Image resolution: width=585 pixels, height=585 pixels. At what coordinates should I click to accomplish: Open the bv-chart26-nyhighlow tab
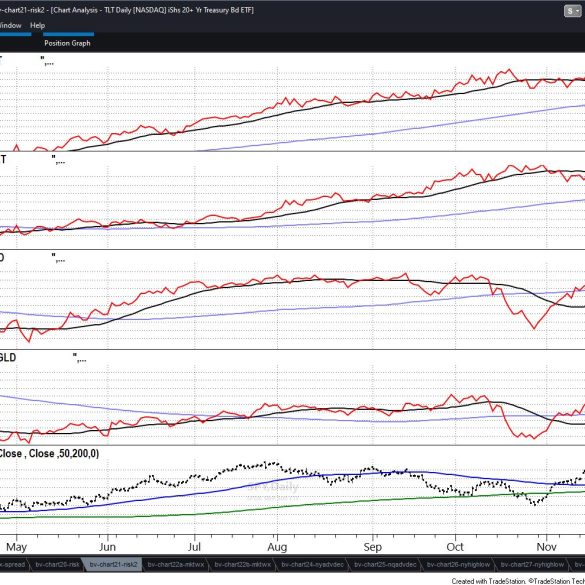click(x=458, y=564)
